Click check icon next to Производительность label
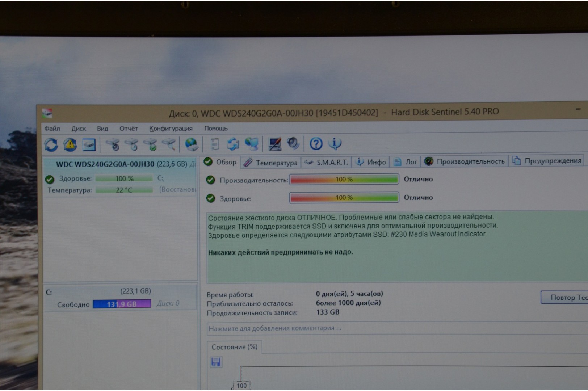Screen dimensions: 588x391 click(210, 180)
